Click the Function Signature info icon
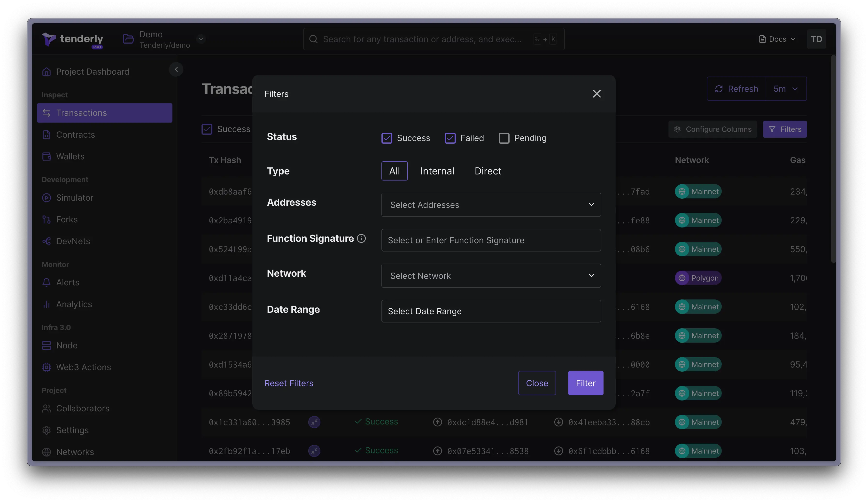Screen dimensions: 868x502 point(361,238)
